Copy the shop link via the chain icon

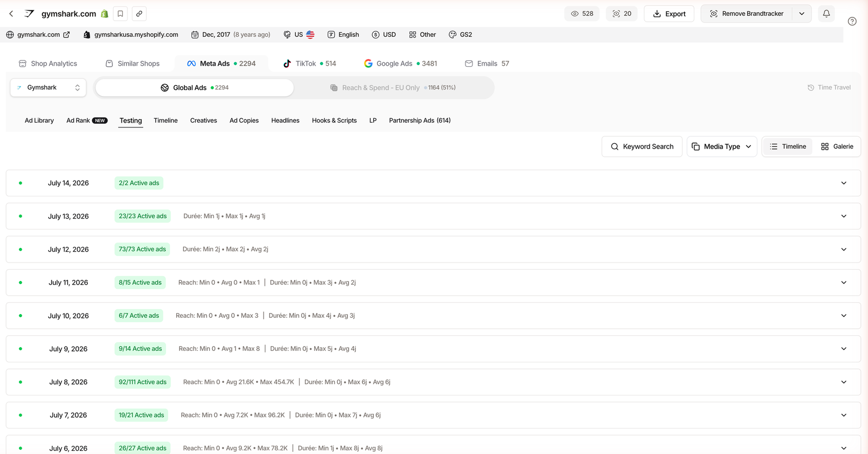139,14
